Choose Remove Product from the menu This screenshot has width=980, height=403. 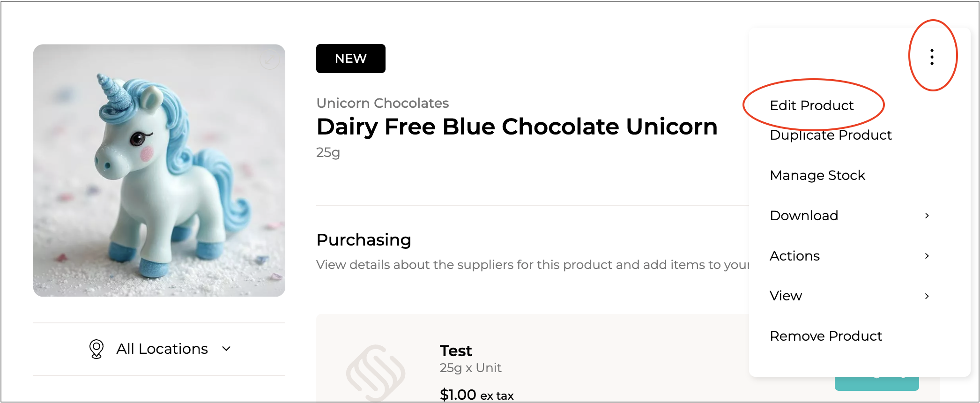[825, 336]
